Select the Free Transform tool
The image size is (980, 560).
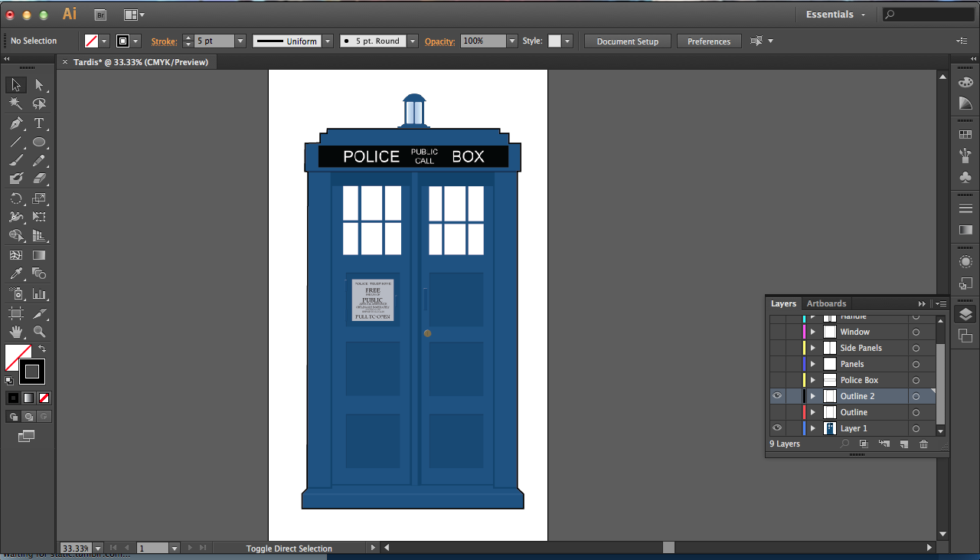point(39,217)
